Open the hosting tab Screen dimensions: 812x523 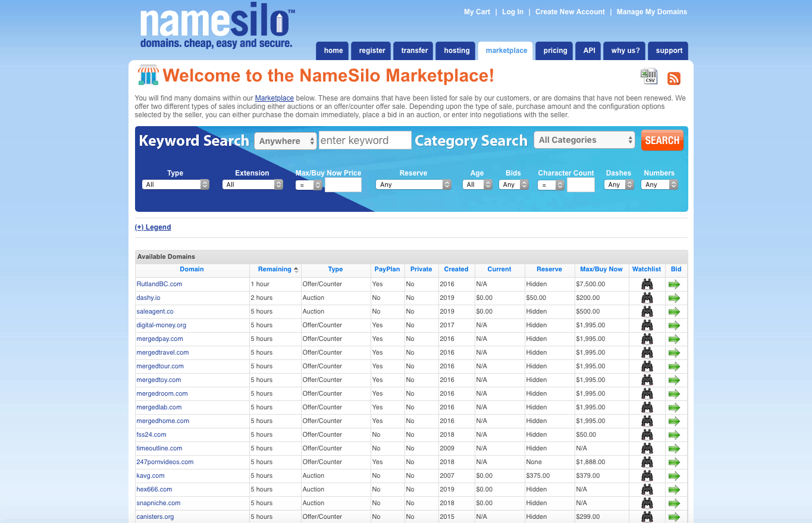456,51
